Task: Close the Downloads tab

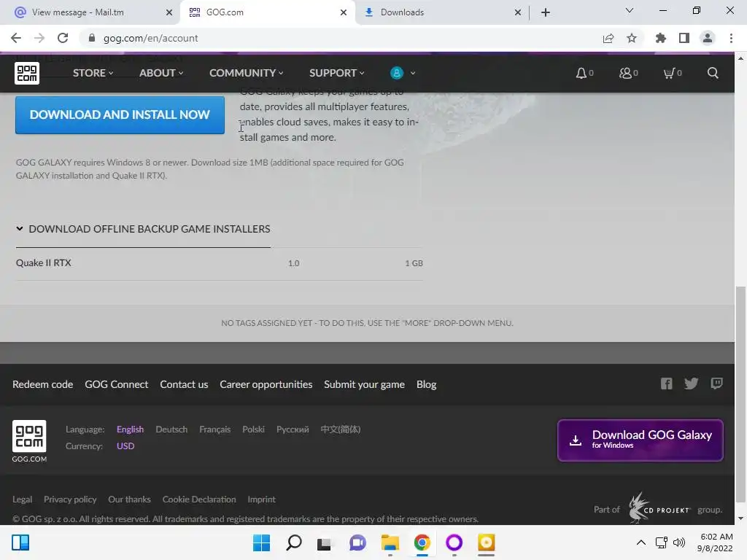Action: pyautogui.click(x=518, y=12)
